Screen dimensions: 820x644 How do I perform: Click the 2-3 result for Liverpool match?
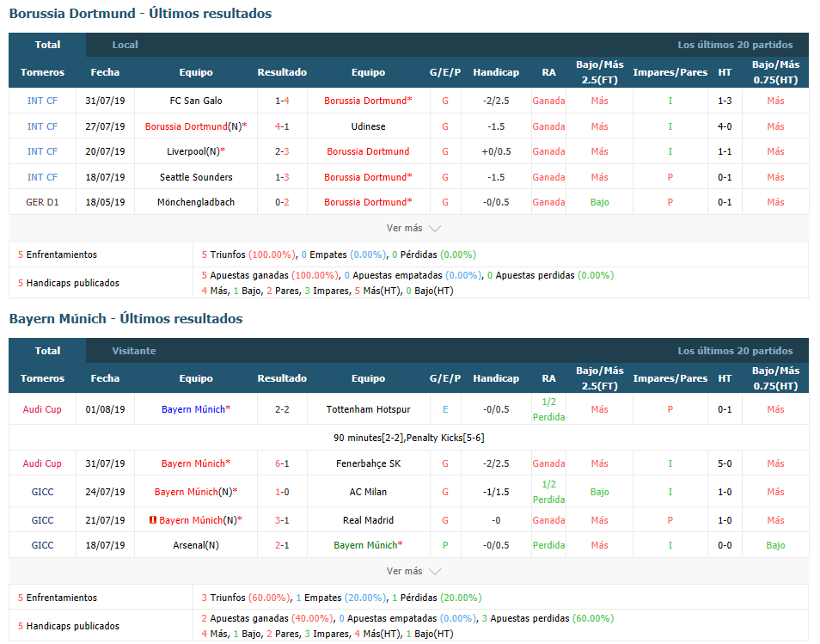coord(282,151)
